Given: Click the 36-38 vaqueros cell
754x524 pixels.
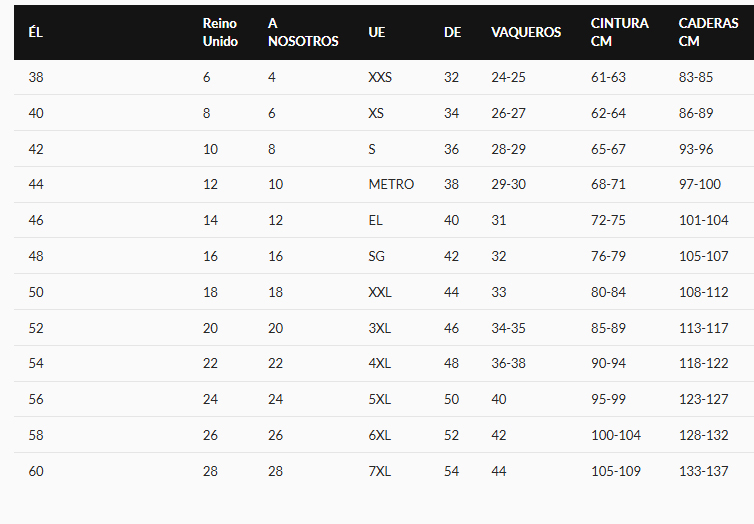Looking at the screenshot, I should [508, 363].
